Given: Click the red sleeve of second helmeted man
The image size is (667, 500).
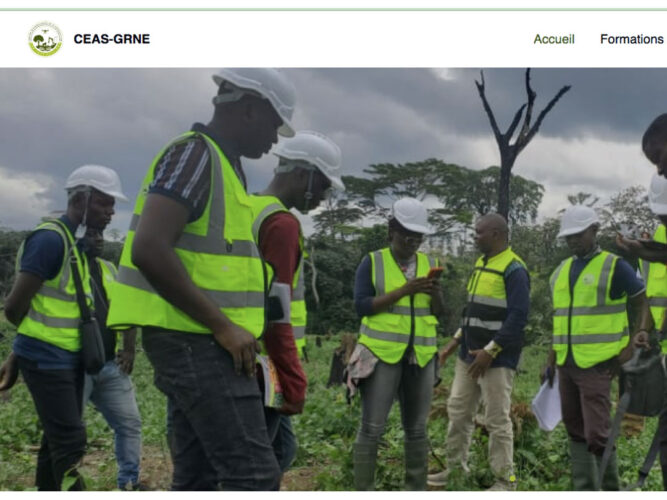Looking at the screenshot, I should point(282,306).
